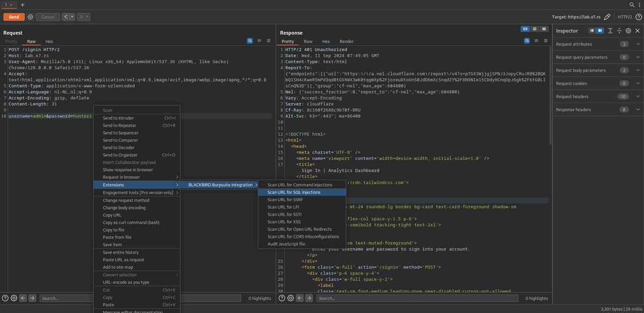644x313 pixels.
Task: Go back to previous request in history
Action: coord(65,17)
